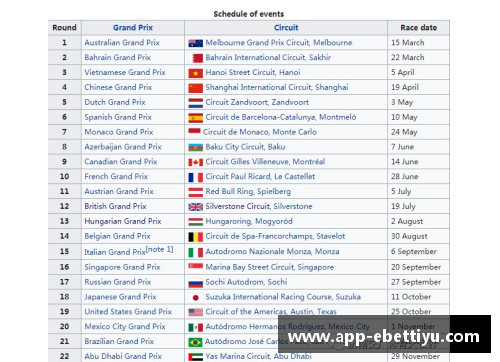Screen dimensions: 500x362
Task: Follow the Dutch Grand Prix link
Action: coord(115,102)
